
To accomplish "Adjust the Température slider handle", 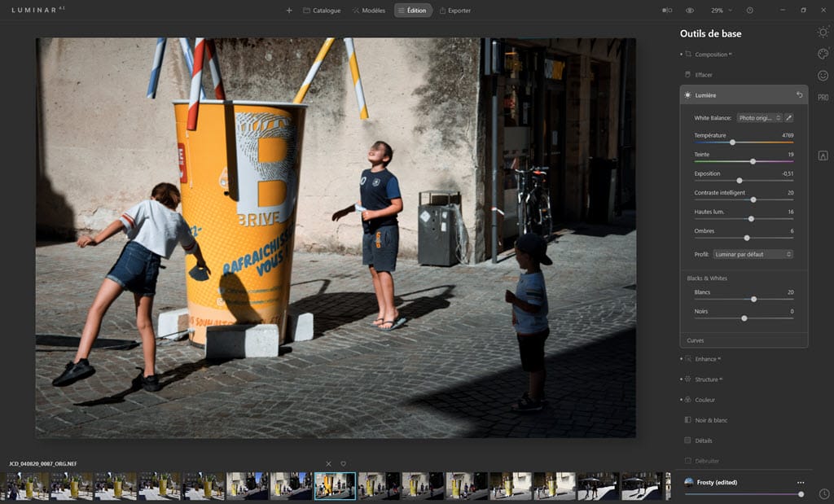I will tap(732, 142).
